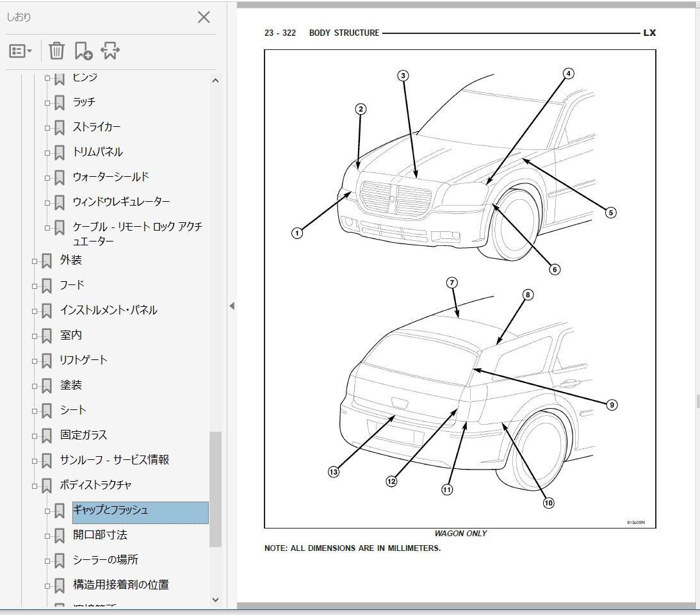Expand the 塗装 bookmark node
The width and height of the screenshot is (700, 615).
coord(35,386)
